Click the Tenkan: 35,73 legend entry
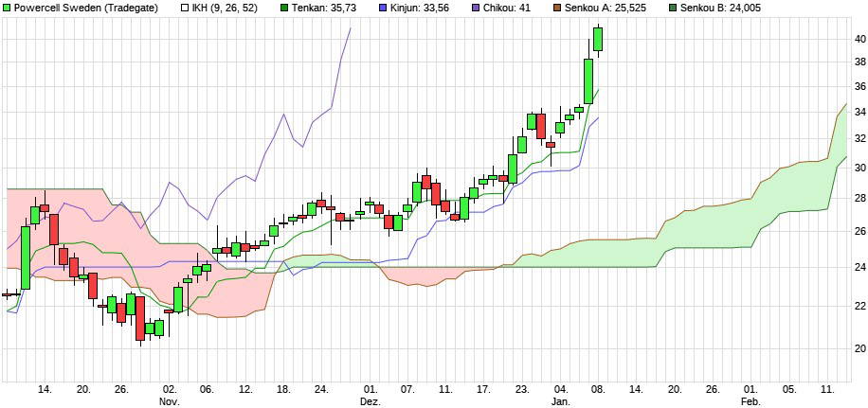This screenshot has width=868, height=408. pos(326,8)
